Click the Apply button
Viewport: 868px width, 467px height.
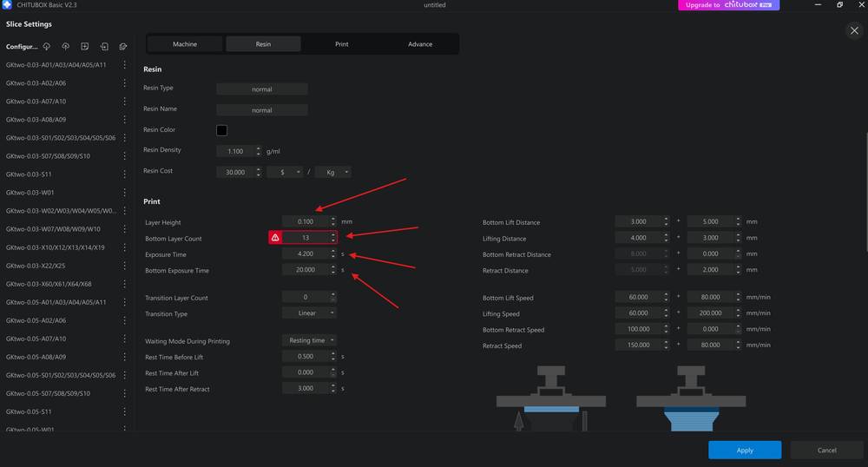(x=745, y=450)
